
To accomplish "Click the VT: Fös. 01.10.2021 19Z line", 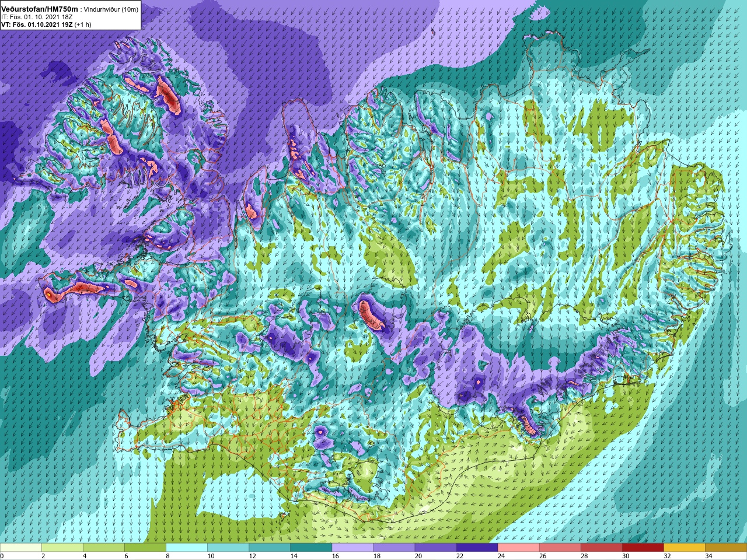I will [46, 25].
